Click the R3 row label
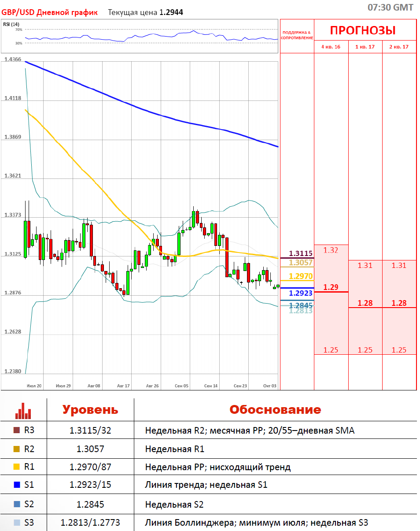Viewport: 420px width, 531px height. pyautogui.click(x=29, y=431)
